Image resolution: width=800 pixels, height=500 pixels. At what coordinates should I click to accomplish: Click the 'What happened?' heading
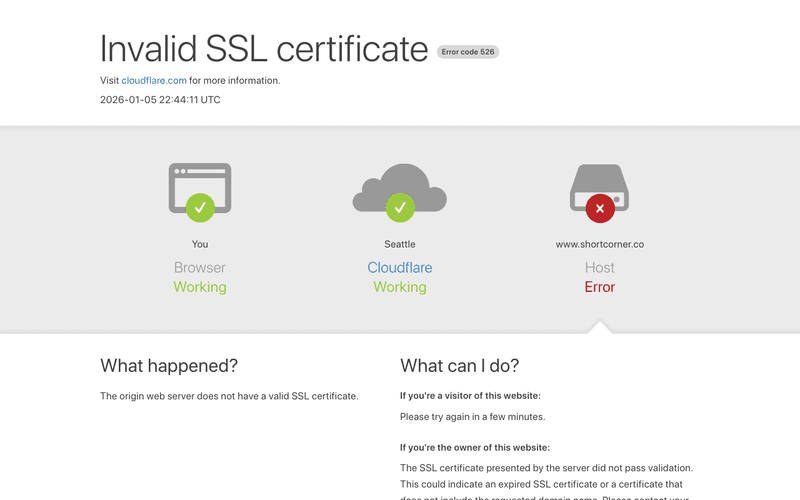pyautogui.click(x=169, y=365)
